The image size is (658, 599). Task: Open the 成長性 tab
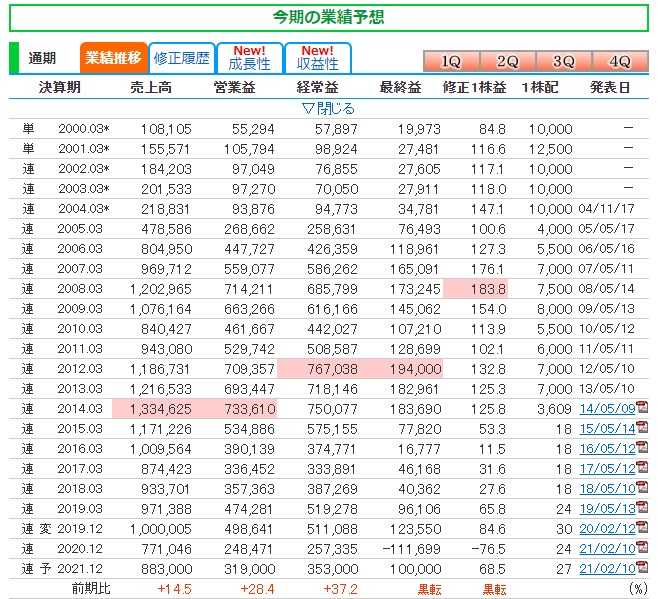[x=248, y=58]
